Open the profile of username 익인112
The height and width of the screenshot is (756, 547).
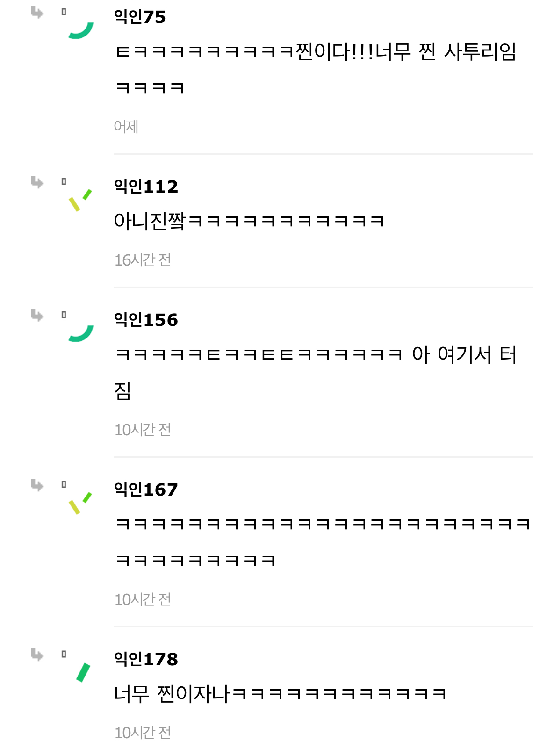[x=146, y=187]
